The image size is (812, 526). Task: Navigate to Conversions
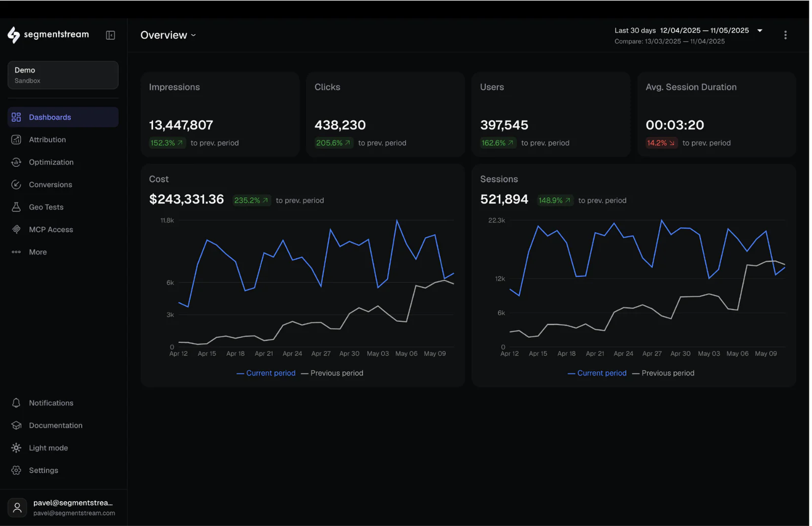click(x=63, y=185)
